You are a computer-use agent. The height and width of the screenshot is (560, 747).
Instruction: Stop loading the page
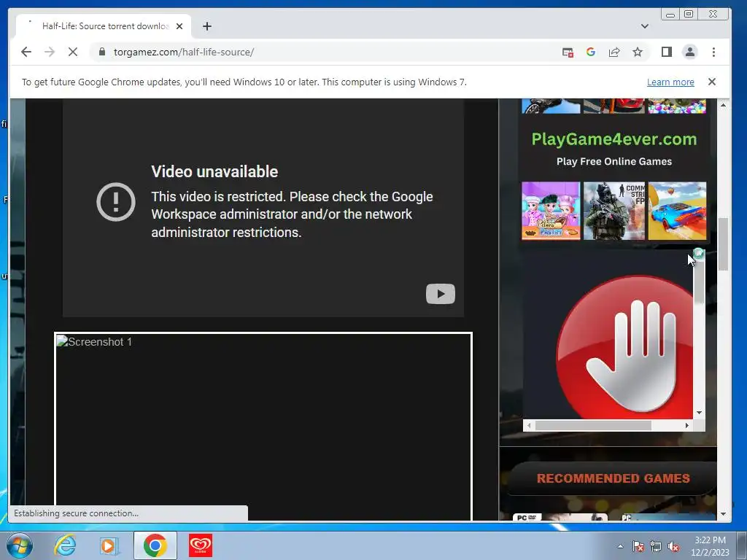[73, 52]
